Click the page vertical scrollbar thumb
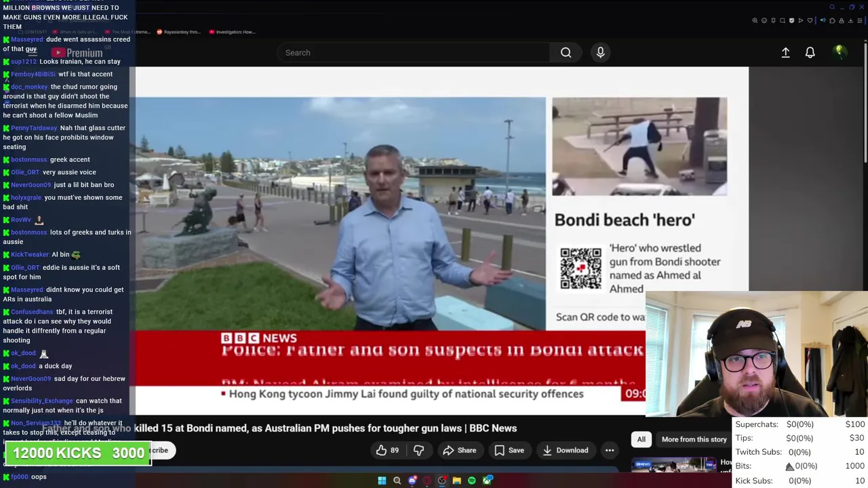The width and height of the screenshot is (868, 488). click(865, 102)
